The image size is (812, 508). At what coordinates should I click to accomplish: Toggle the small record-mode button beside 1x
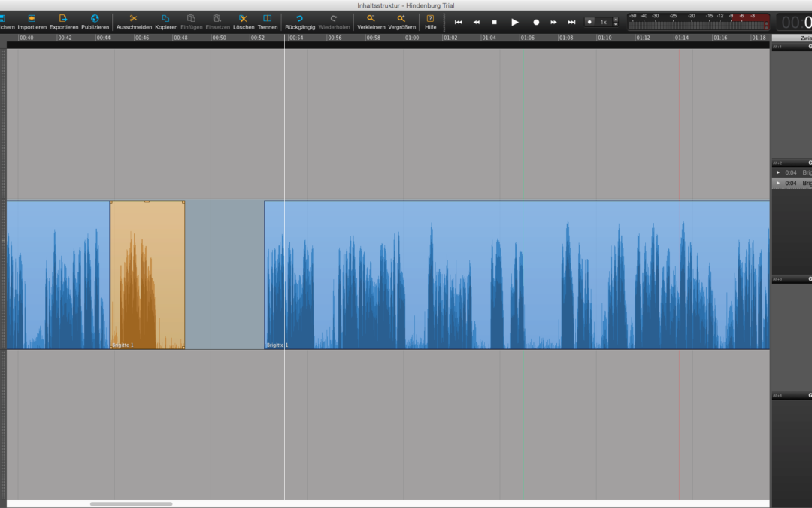tap(589, 22)
